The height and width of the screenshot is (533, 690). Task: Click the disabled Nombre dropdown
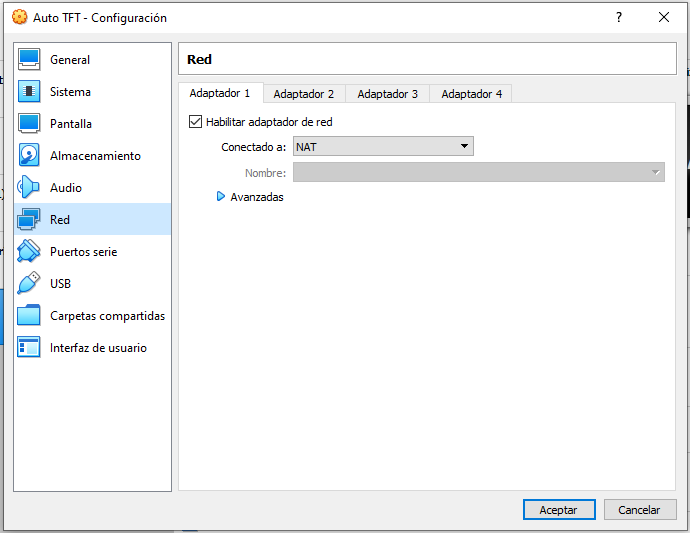(478, 173)
